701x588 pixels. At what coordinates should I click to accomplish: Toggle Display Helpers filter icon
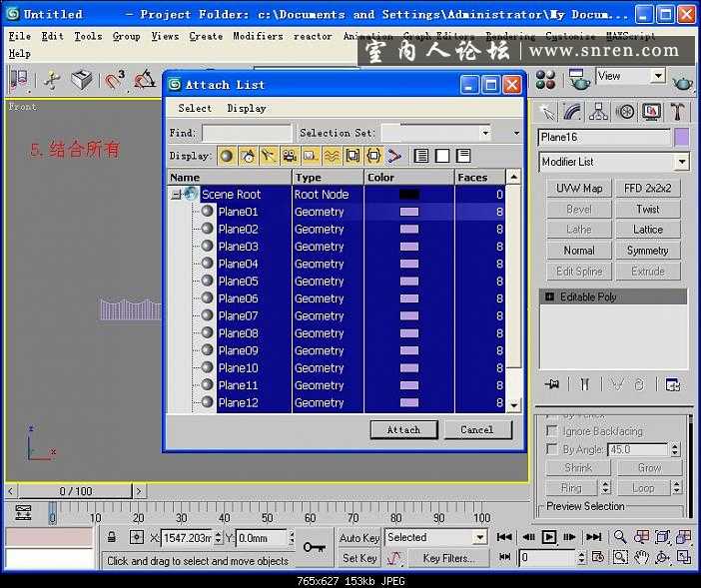tap(311, 156)
